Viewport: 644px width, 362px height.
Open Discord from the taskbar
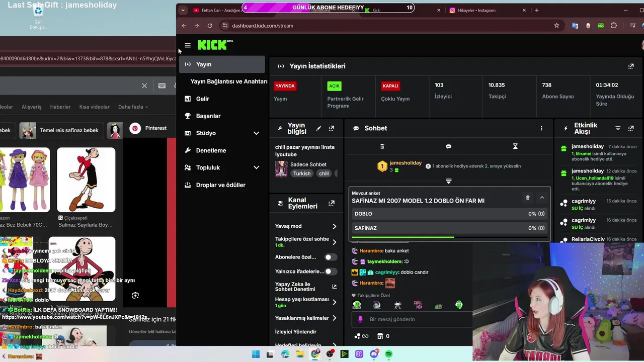coord(374,354)
